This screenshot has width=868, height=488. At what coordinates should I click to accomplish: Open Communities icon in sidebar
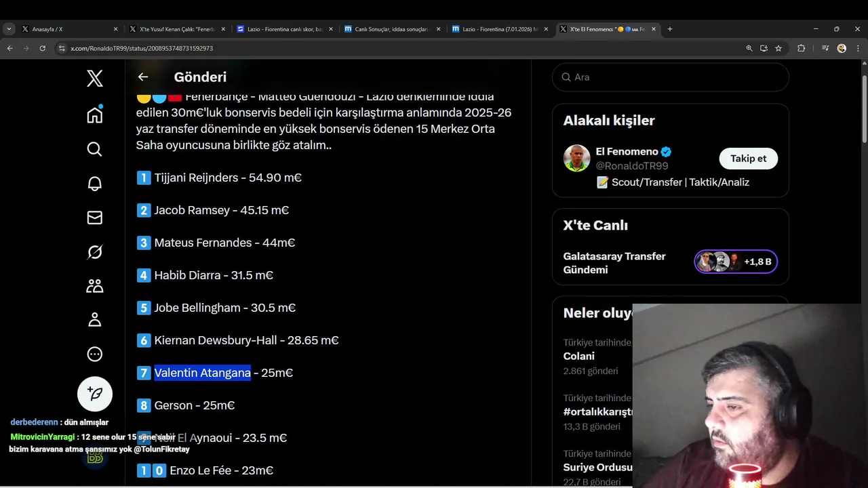(95, 286)
